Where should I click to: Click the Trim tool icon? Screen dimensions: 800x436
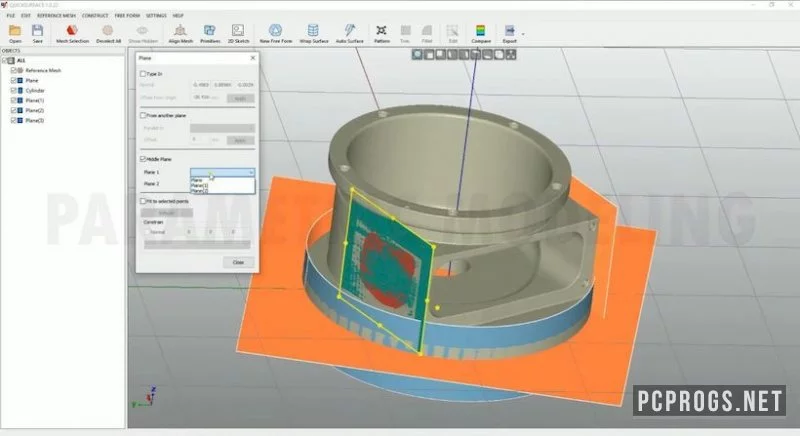(x=405, y=31)
